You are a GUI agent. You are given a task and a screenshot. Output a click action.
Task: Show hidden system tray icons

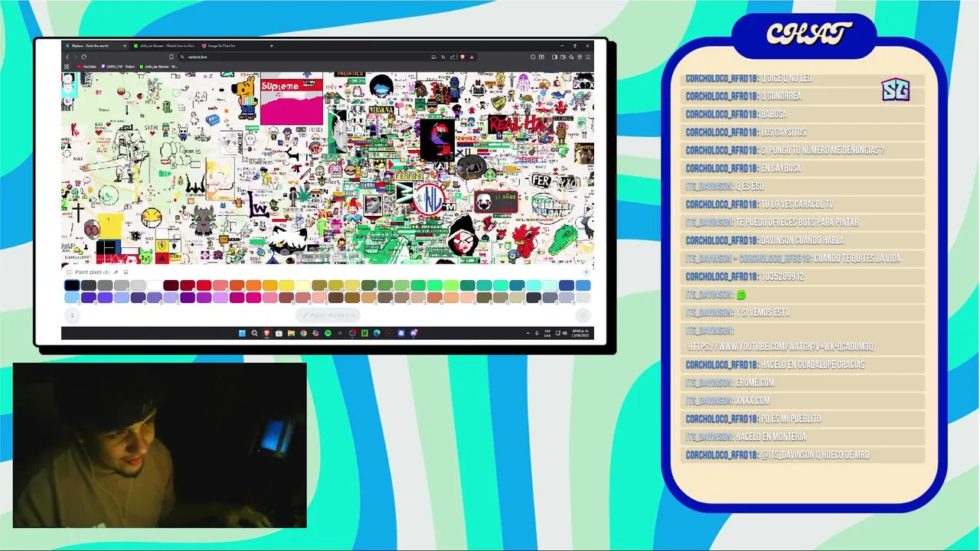coord(528,333)
